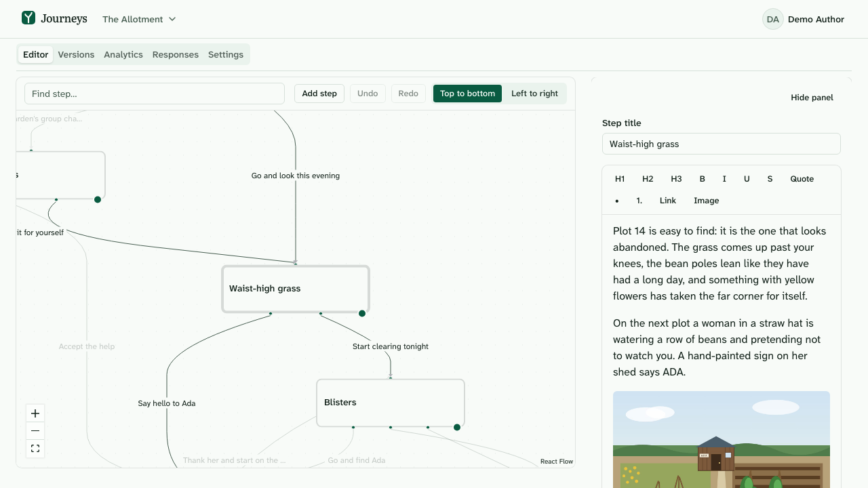Image resolution: width=868 pixels, height=488 pixels.
Task: Zoom in the flow canvas
Action: click(35, 413)
